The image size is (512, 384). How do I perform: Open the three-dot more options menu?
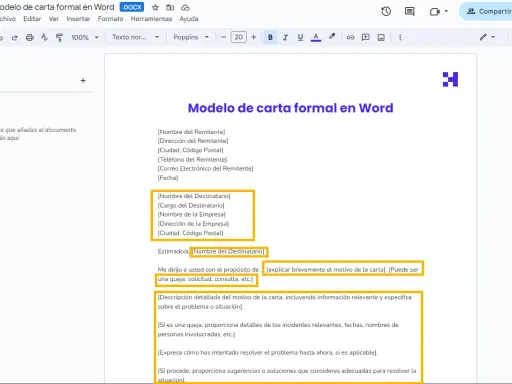[x=400, y=37]
